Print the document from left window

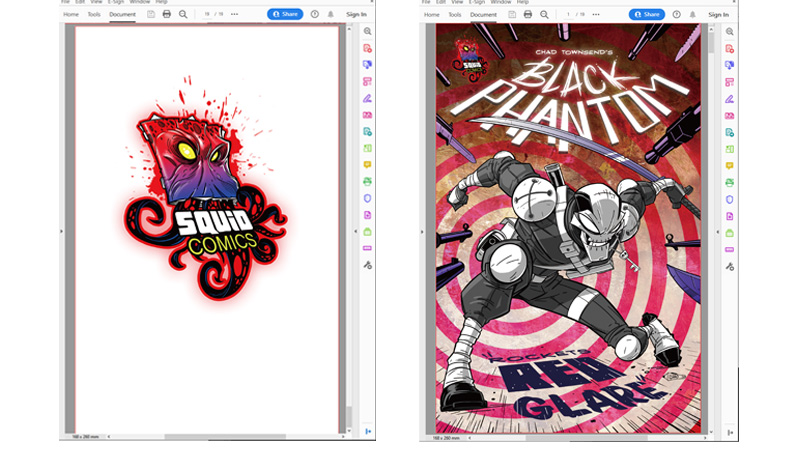pos(166,14)
